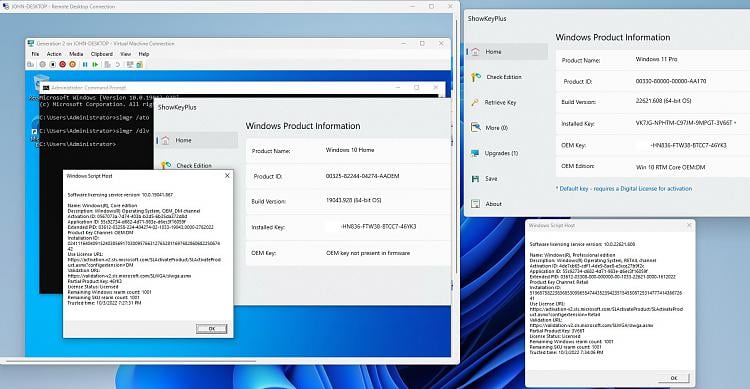Open Help menu in Virtual Machine Connection
Viewport: 750px width, 389px height.
(x=144, y=54)
